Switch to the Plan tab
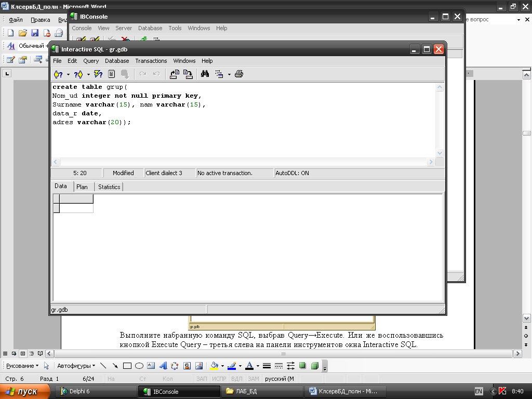 click(x=82, y=187)
